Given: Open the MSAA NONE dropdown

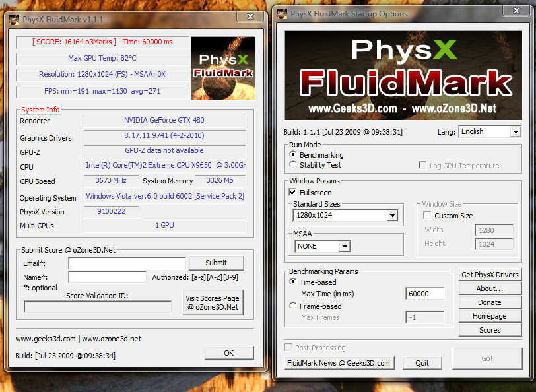Looking at the screenshot, I should (322, 246).
